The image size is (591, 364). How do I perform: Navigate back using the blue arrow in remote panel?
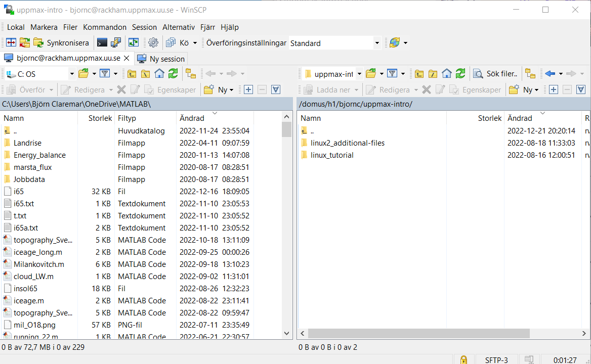point(551,73)
